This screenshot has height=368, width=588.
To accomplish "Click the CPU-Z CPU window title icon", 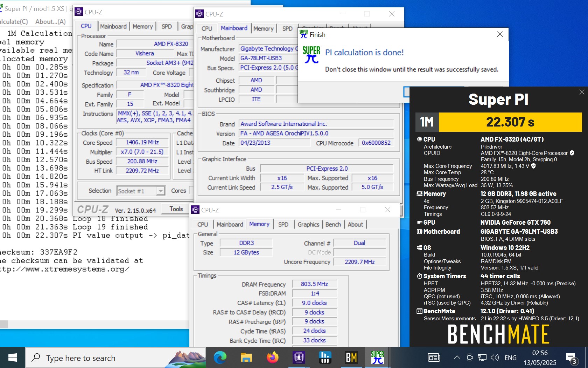I will coord(79,12).
